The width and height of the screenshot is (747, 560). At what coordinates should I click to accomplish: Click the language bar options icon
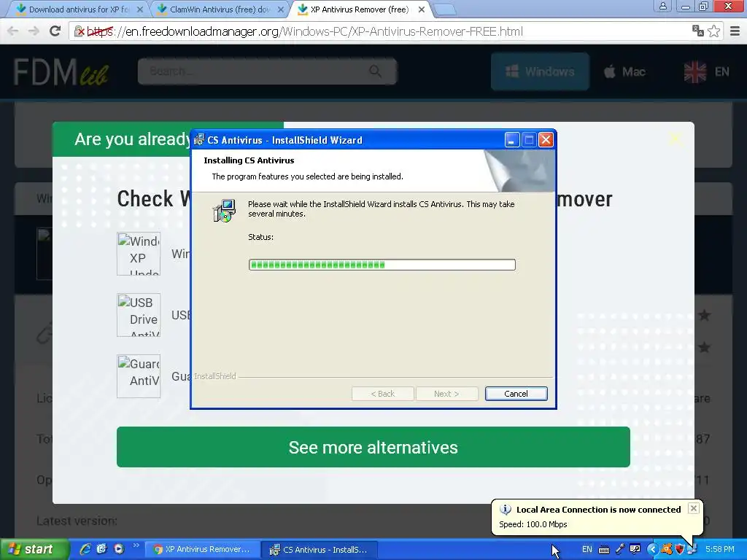(635, 550)
